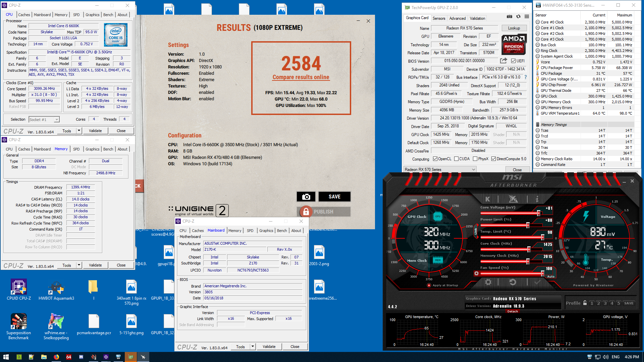
Task: Click Afterburner profile lock icon
Action: tap(585, 303)
